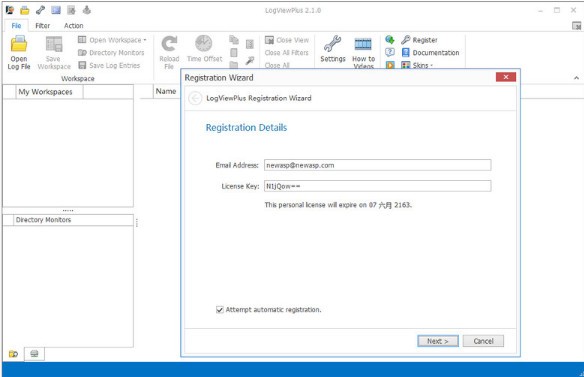The image size is (584, 377).
Task: Close the Registration Wizard dialog
Action: click(x=505, y=77)
